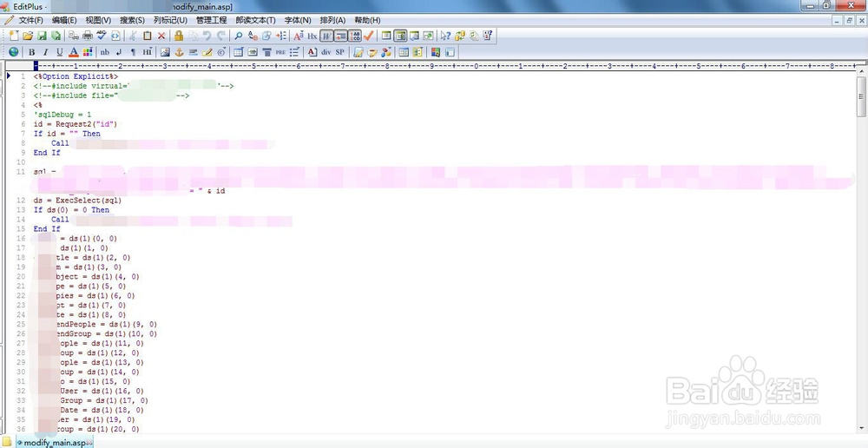Click line number 10 in gutter
868x448 pixels.
click(22, 162)
